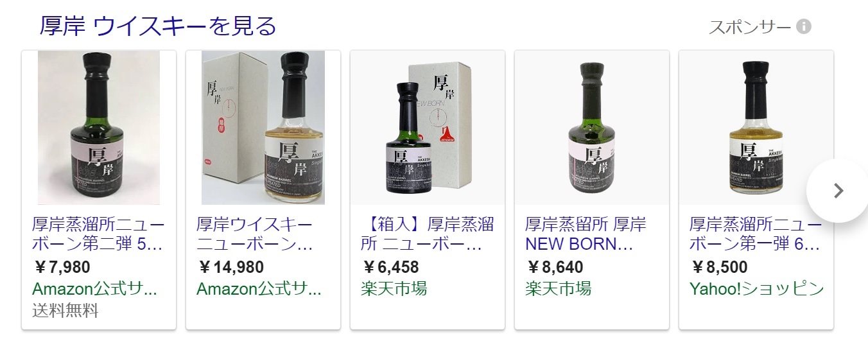Click 楽天市場 seller under ¥8,640
This screenshot has width=868, height=339.
coord(558,289)
